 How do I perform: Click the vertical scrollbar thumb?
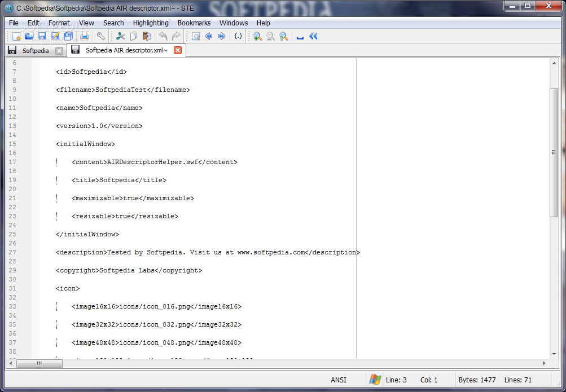(554, 152)
